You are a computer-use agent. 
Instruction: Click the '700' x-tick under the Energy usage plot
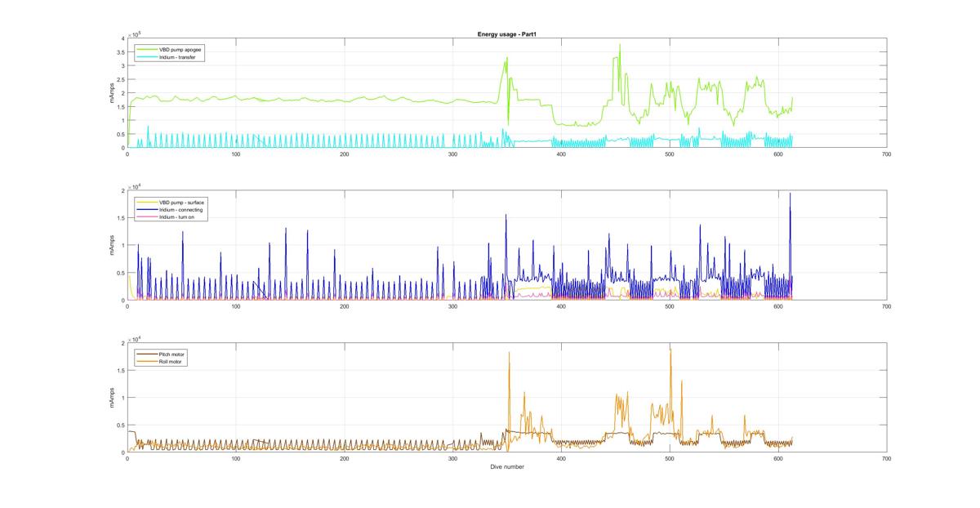tap(886, 154)
